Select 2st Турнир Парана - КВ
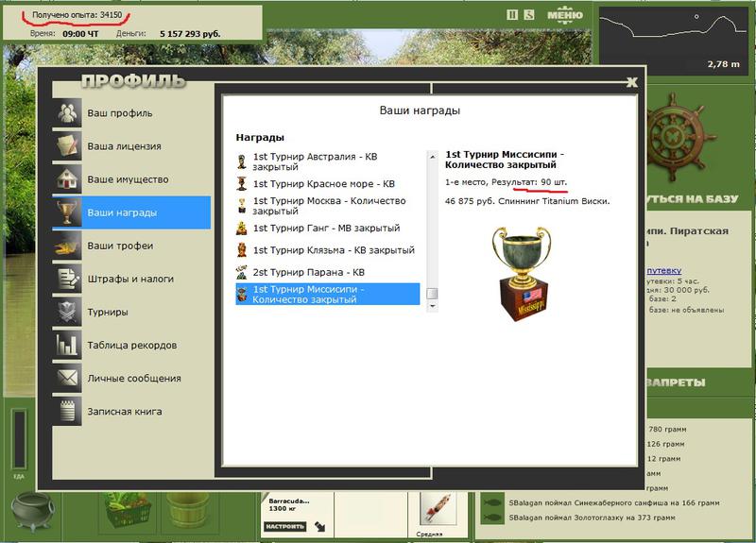The height and width of the screenshot is (543, 756). tap(328, 272)
